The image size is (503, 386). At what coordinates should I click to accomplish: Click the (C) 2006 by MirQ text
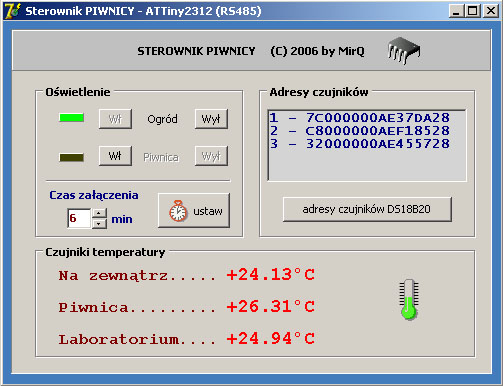coord(317,51)
